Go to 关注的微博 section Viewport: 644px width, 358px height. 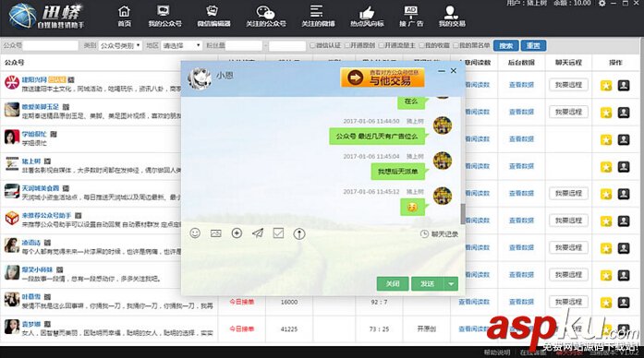(318, 17)
